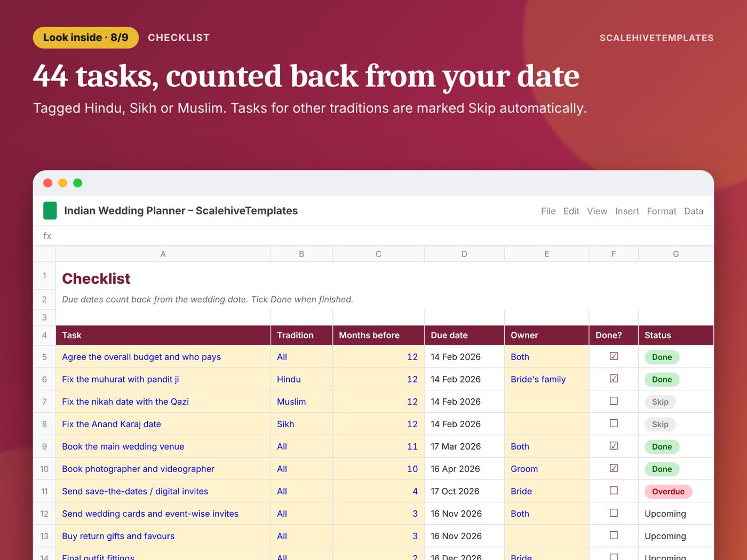Viewport: 747px width, 560px height.
Task: Open the File menu
Action: tap(548, 211)
